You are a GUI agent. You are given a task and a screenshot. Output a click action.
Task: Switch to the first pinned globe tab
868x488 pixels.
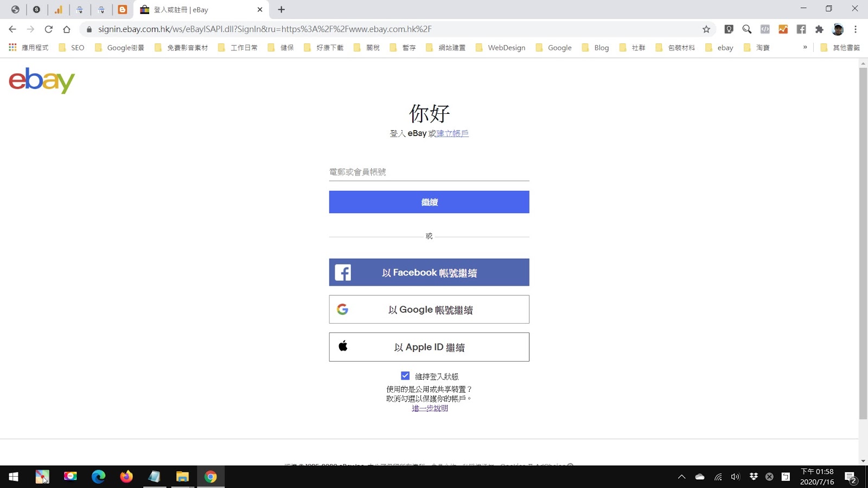coord(15,9)
